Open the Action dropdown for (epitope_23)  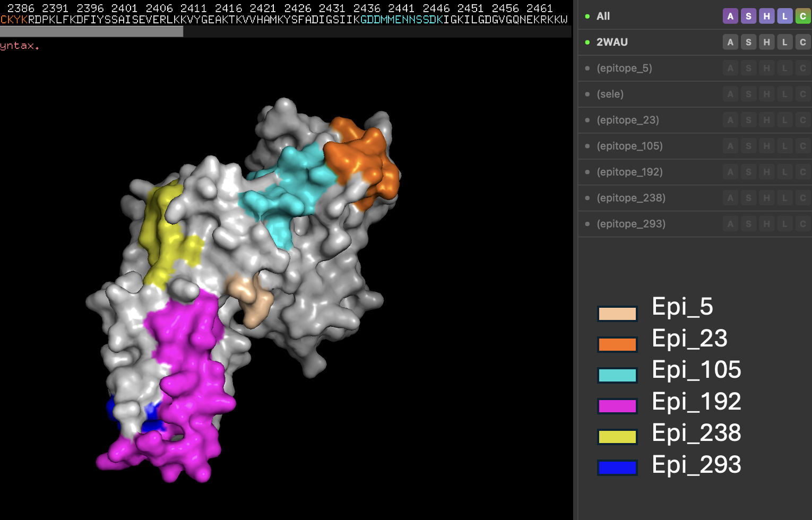click(730, 120)
